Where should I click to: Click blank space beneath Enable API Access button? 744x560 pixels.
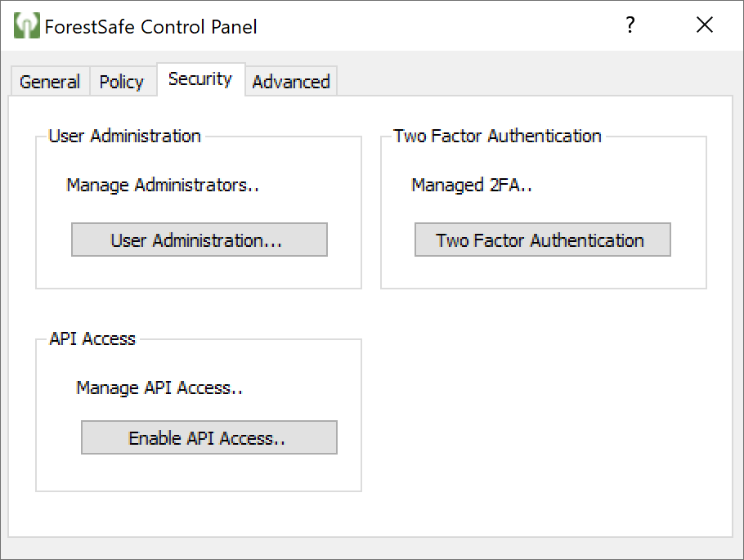tap(208, 473)
